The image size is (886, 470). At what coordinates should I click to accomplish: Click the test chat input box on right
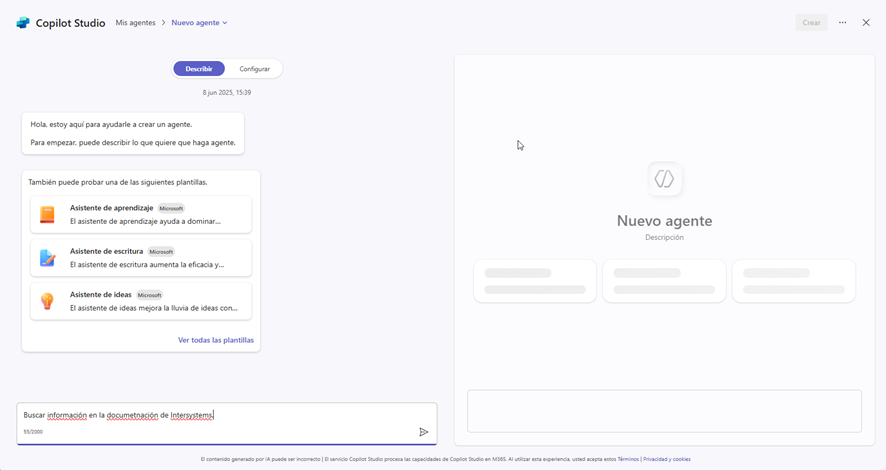coord(664,411)
